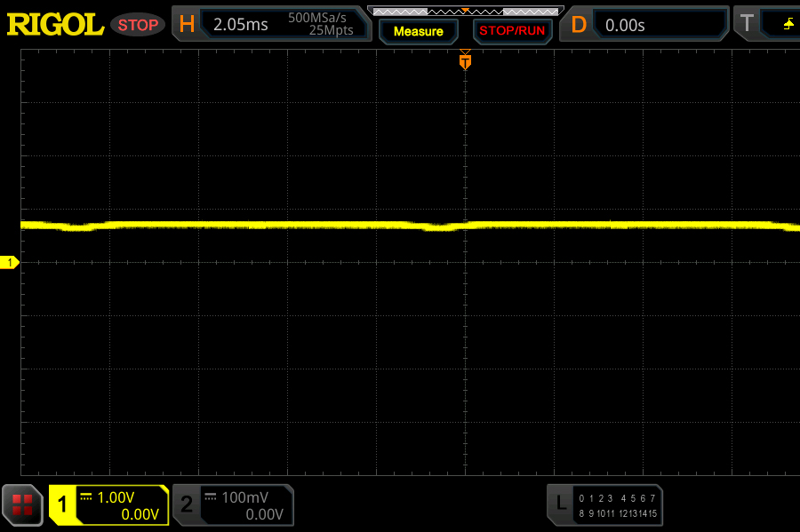Click the 25Mpts memory depth readout
800x532 pixels.
332,30
